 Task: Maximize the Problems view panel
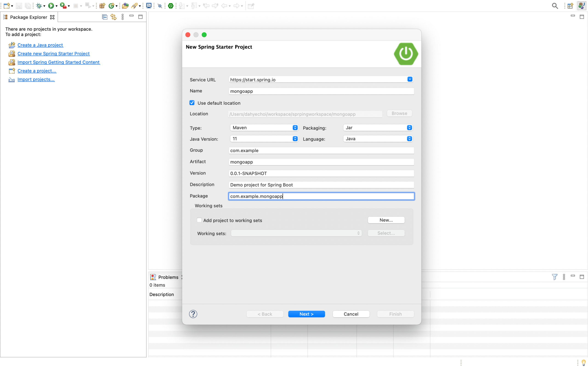tap(582, 277)
